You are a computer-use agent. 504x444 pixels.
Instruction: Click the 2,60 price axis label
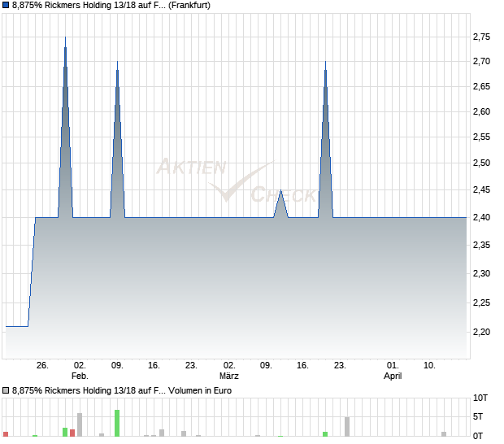pos(481,111)
